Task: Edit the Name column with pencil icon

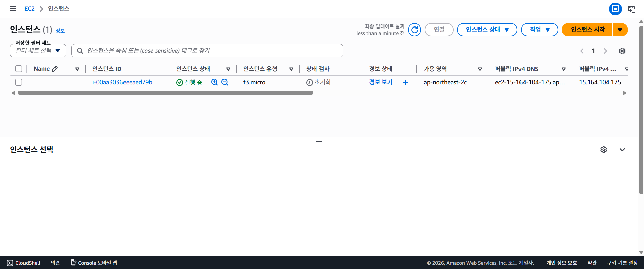Action: coord(55,69)
